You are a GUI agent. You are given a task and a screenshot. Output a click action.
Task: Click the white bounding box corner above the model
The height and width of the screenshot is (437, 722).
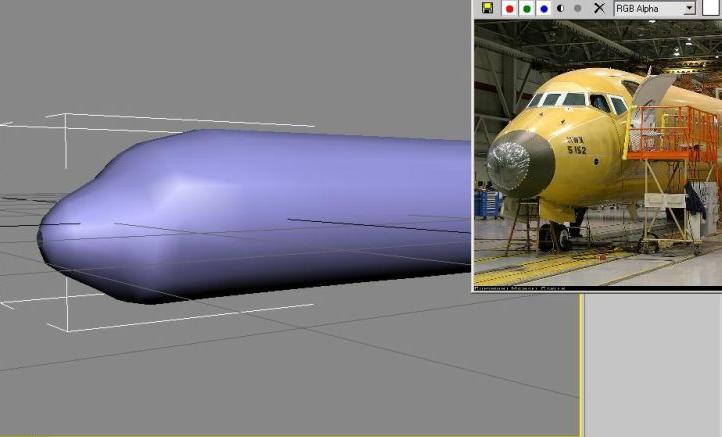click(x=67, y=116)
